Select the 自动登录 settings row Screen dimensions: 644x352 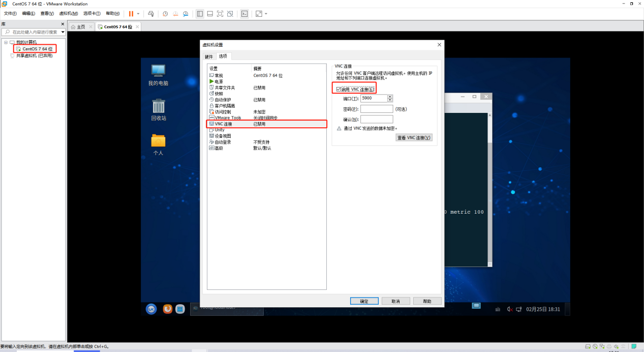pyautogui.click(x=267, y=142)
